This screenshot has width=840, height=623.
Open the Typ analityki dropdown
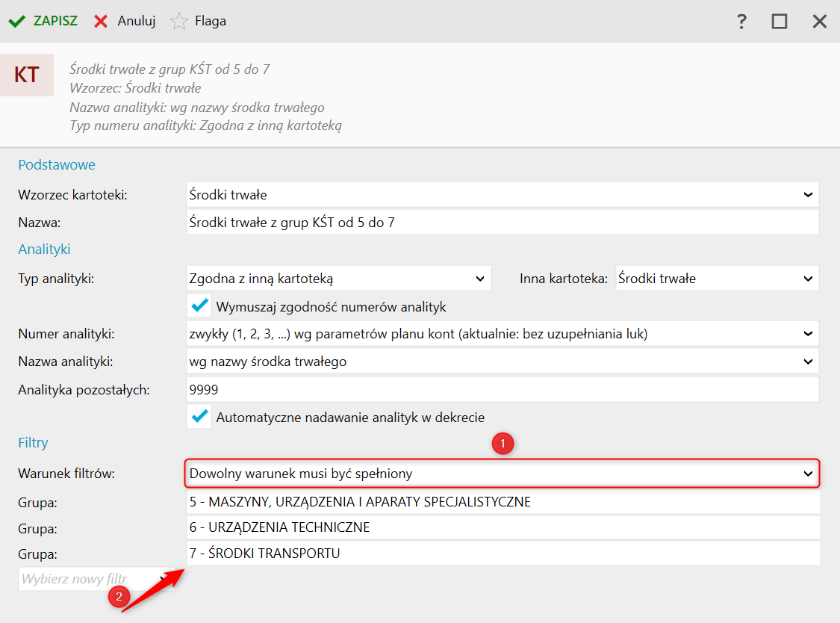480,279
